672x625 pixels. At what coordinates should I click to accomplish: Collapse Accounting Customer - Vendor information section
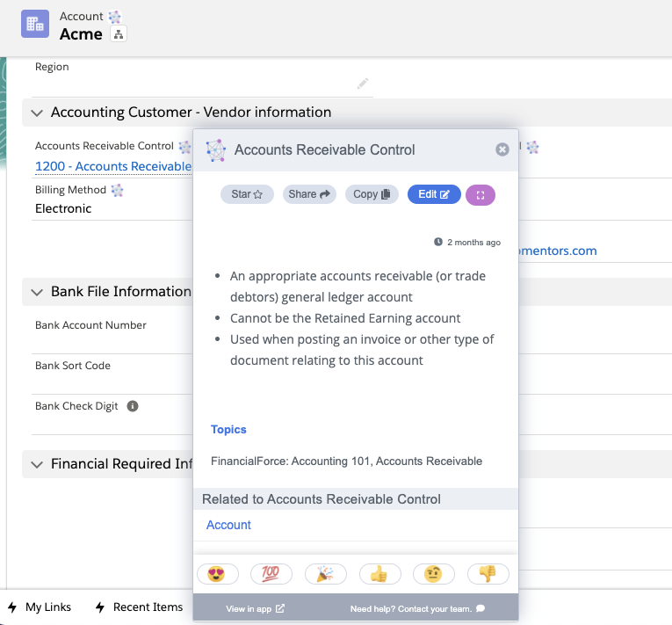point(37,113)
